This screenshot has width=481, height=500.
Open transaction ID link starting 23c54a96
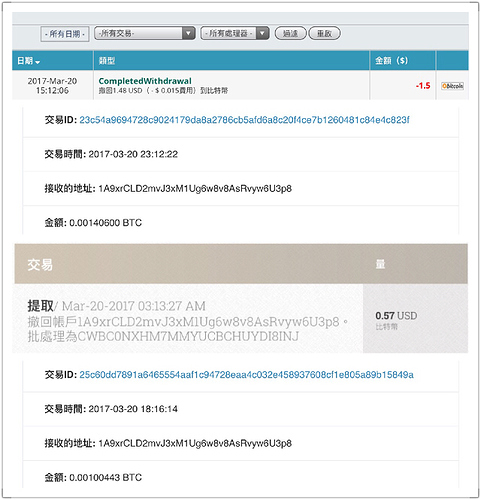click(244, 120)
